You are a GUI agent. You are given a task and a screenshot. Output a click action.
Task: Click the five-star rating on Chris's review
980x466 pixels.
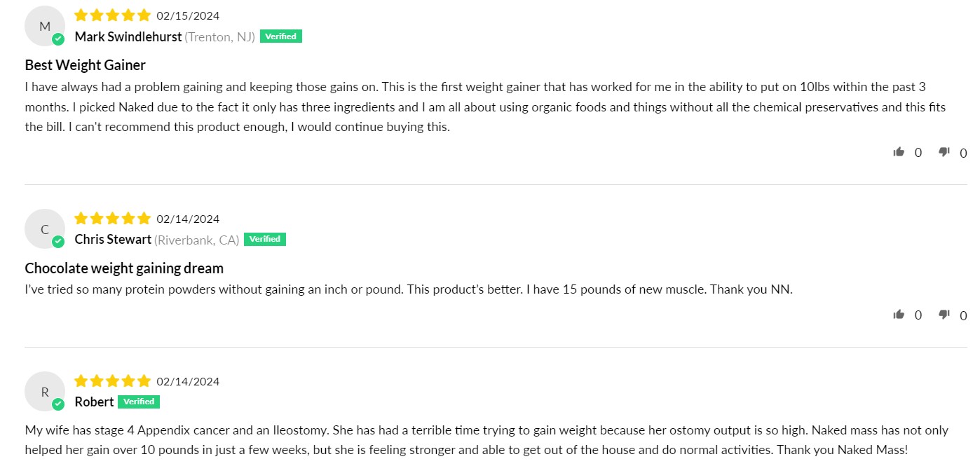pos(112,219)
